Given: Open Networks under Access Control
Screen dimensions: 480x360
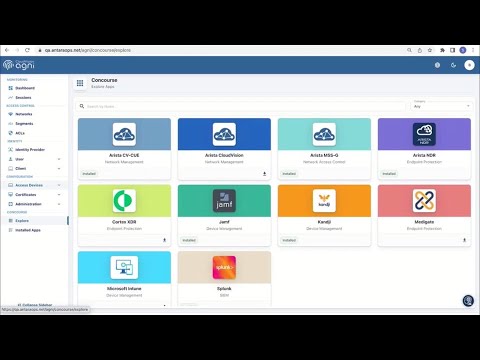Looking at the screenshot, I should tap(24, 114).
